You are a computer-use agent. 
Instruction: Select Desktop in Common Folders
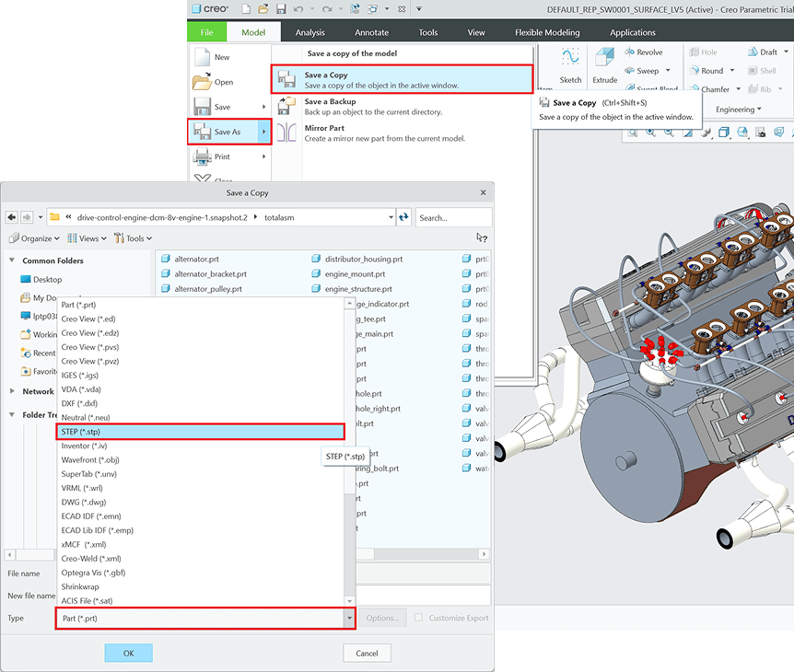coord(41,279)
